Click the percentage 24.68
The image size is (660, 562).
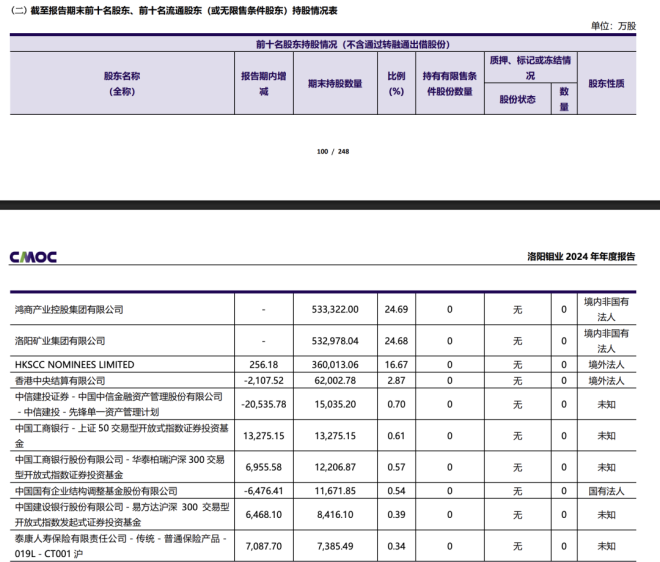click(x=396, y=341)
